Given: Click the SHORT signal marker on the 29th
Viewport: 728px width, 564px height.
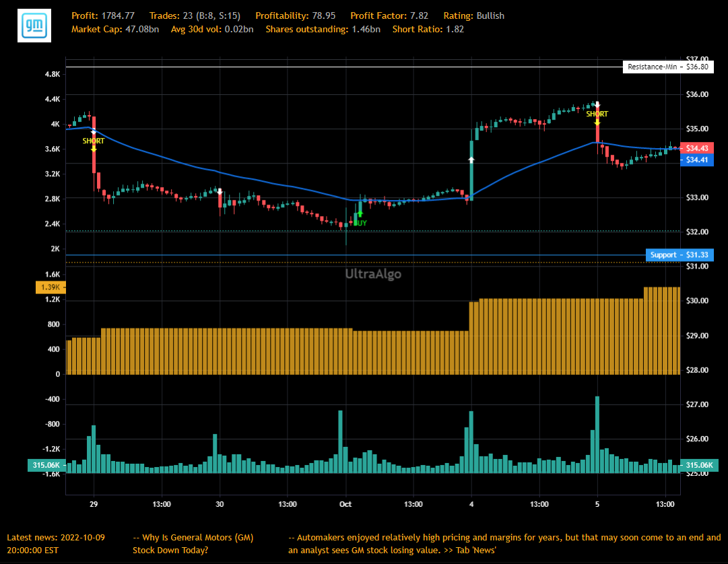Looking at the screenshot, I should [94, 141].
